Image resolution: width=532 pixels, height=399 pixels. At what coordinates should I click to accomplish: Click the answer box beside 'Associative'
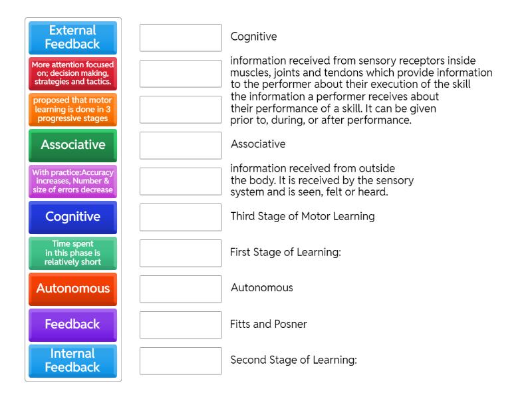(180, 144)
